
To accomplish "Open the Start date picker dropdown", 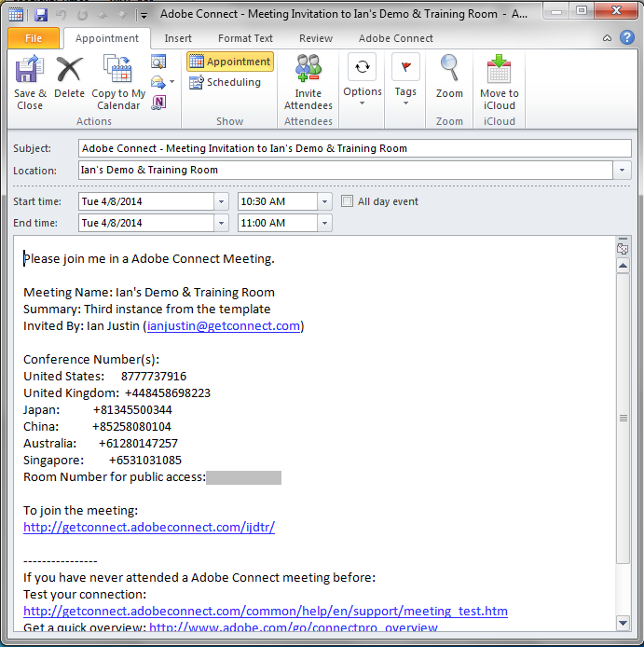I will point(221,201).
